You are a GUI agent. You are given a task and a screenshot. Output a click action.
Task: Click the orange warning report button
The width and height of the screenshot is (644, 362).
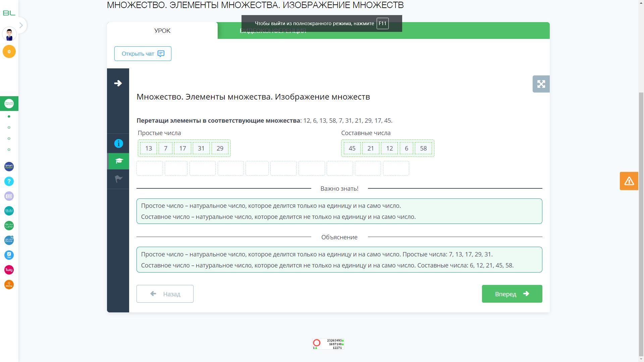[x=629, y=181]
